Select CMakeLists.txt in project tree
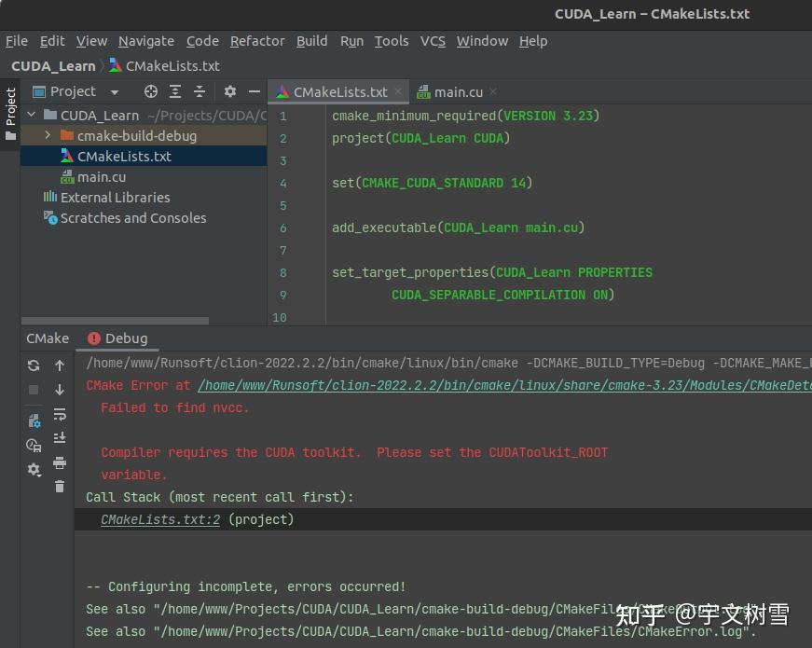 pyautogui.click(x=144, y=156)
